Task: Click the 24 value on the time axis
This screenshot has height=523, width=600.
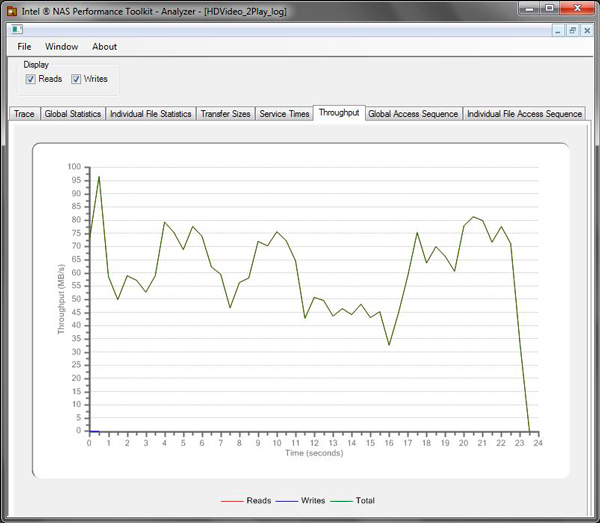Action: (x=538, y=443)
